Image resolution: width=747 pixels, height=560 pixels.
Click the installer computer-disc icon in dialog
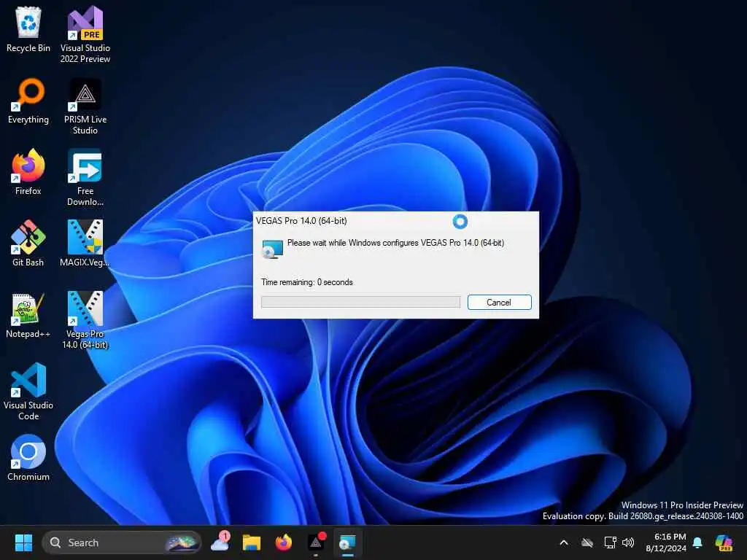273,249
